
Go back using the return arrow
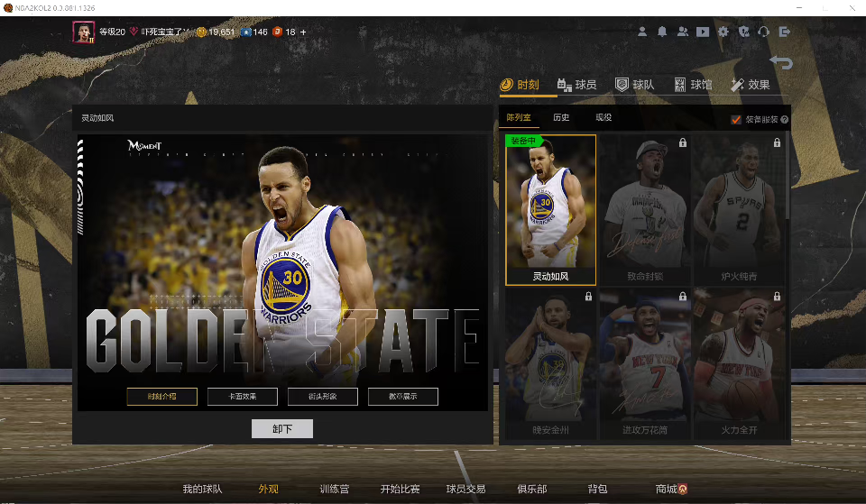781,62
